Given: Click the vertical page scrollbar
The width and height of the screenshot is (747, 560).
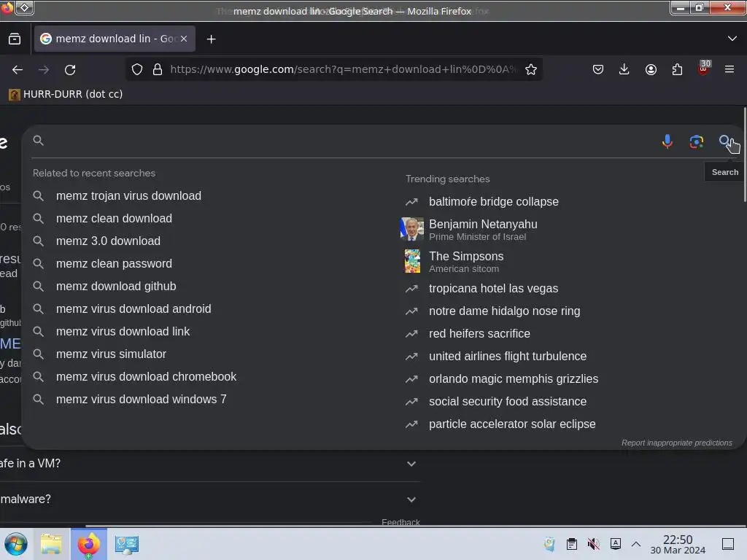Looking at the screenshot, I should pyautogui.click(x=745, y=155).
